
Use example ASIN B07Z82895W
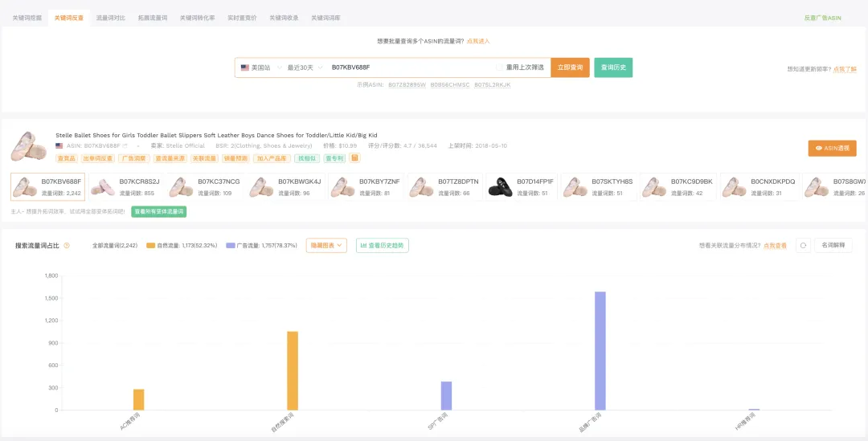tap(407, 84)
